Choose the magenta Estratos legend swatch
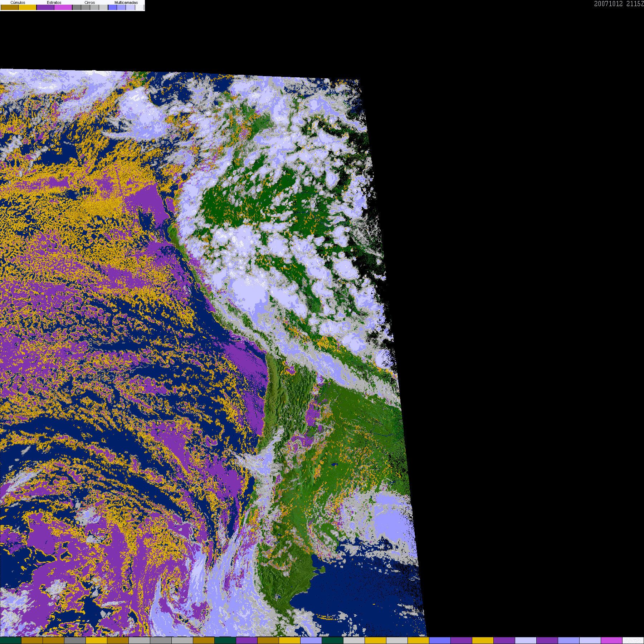 click(63, 7)
